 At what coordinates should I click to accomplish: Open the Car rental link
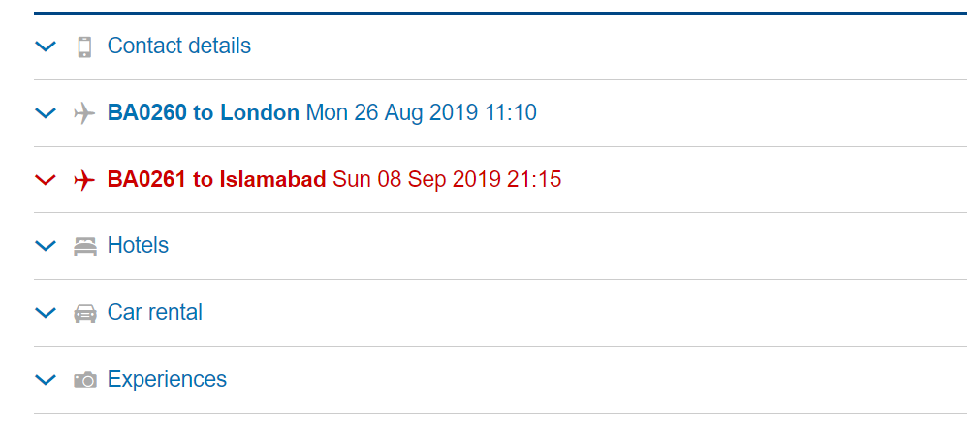154,312
